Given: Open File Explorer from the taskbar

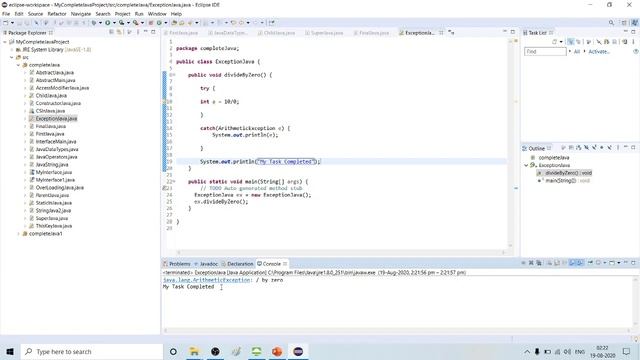Looking at the screenshot, I should coord(194,351).
